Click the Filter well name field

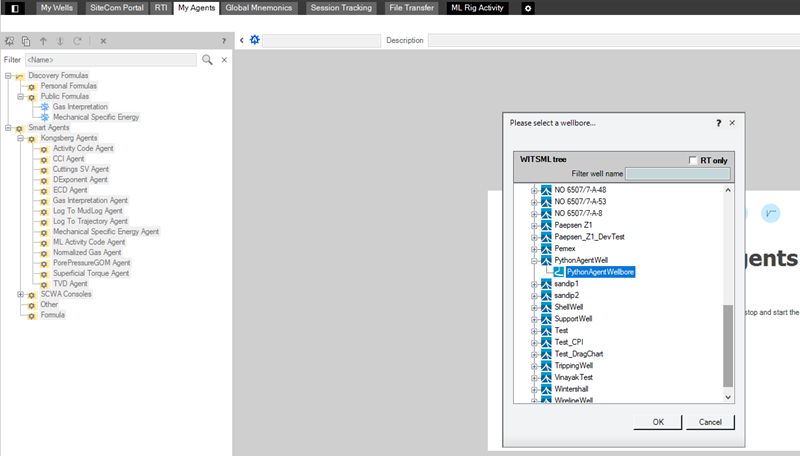coord(678,173)
